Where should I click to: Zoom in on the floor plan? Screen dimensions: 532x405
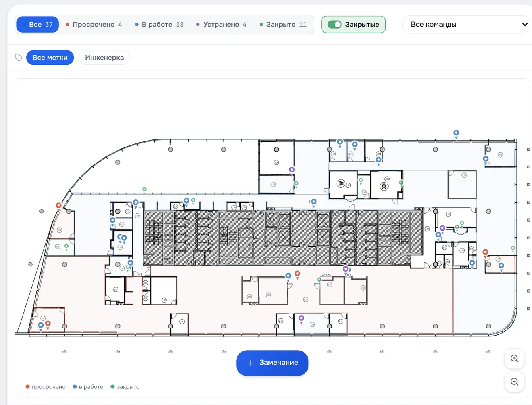coord(514,359)
